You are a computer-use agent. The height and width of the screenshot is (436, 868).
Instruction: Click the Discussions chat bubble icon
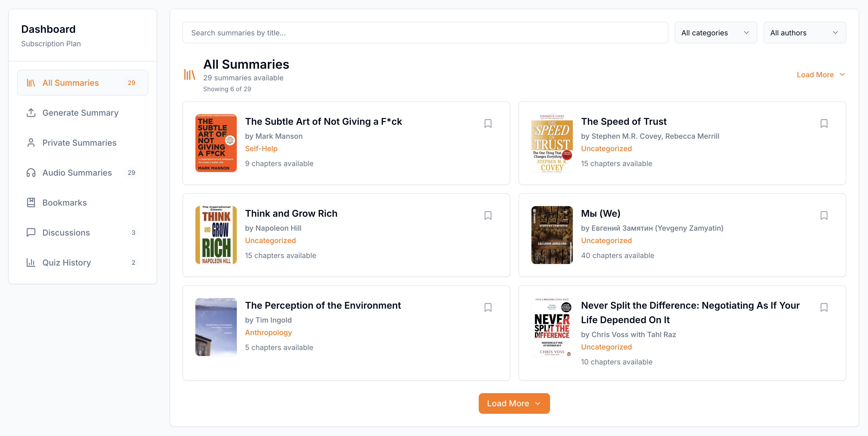31,233
